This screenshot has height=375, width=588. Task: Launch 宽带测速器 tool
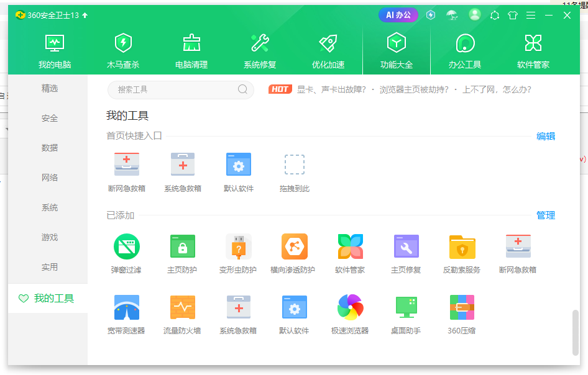[x=126, y=314]
